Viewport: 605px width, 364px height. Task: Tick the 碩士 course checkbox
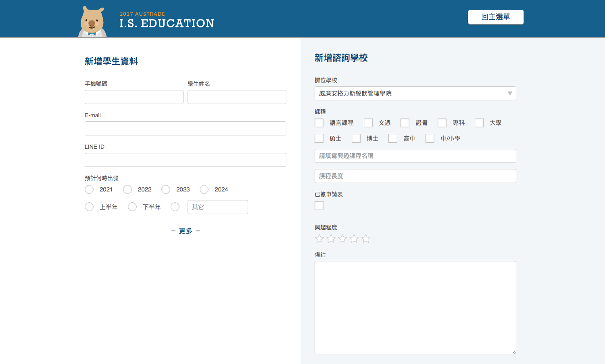tap(319, 138)
